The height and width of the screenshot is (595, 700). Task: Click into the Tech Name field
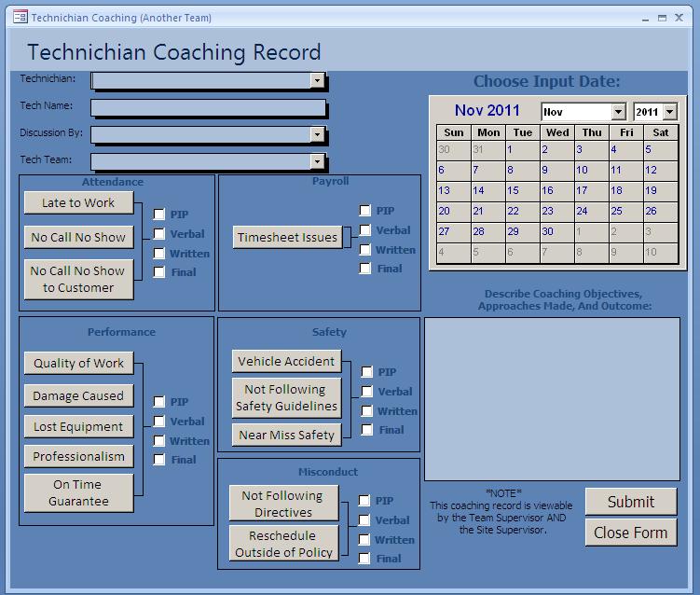click(208, 107)
